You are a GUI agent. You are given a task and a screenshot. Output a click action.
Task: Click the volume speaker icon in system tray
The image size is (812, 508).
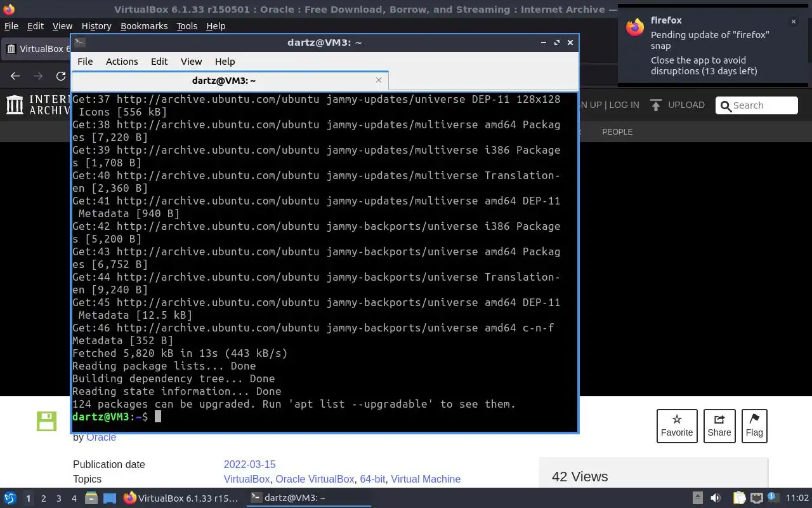(716, 498)
